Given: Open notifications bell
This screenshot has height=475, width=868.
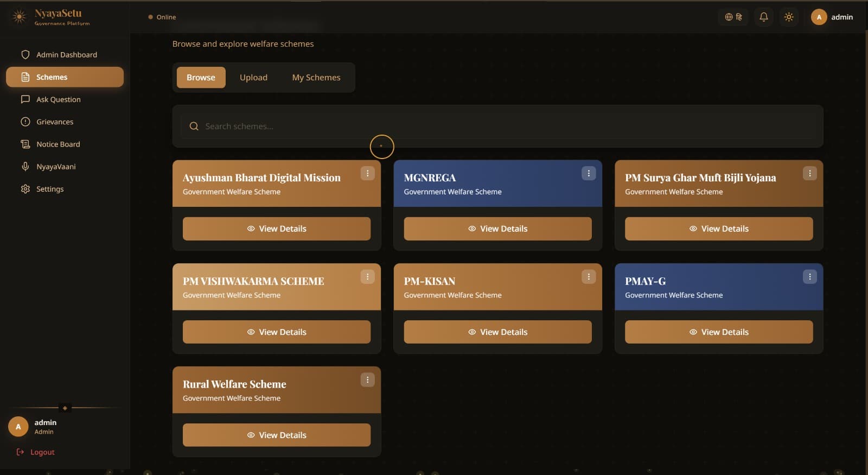Looking at the screenshot, I should pyautogui.click(x=763, y=17).
